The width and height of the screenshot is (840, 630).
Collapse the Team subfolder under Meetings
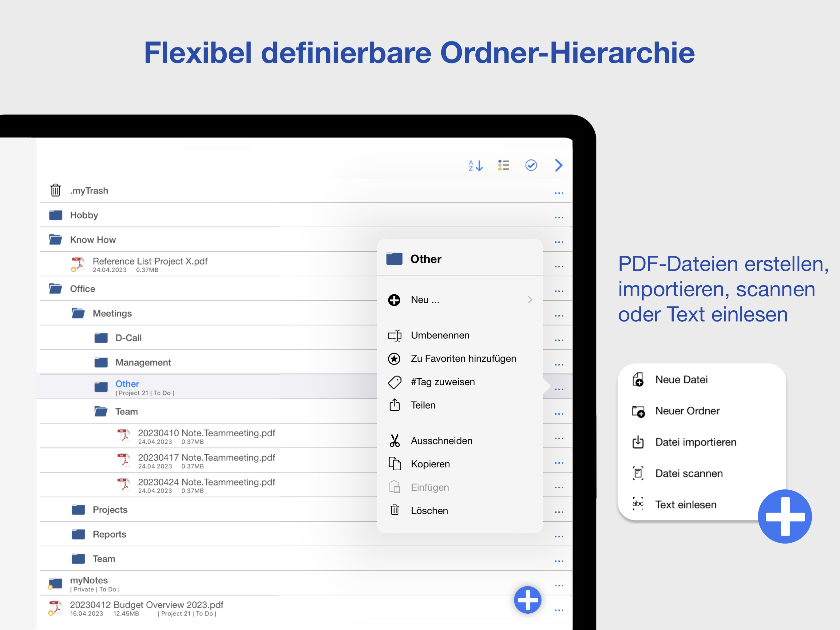(101, 411)
